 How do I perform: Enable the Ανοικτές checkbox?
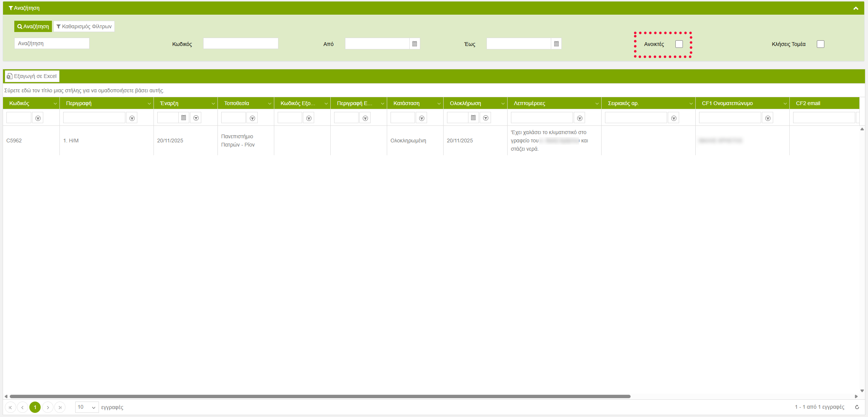pos(679,44)
